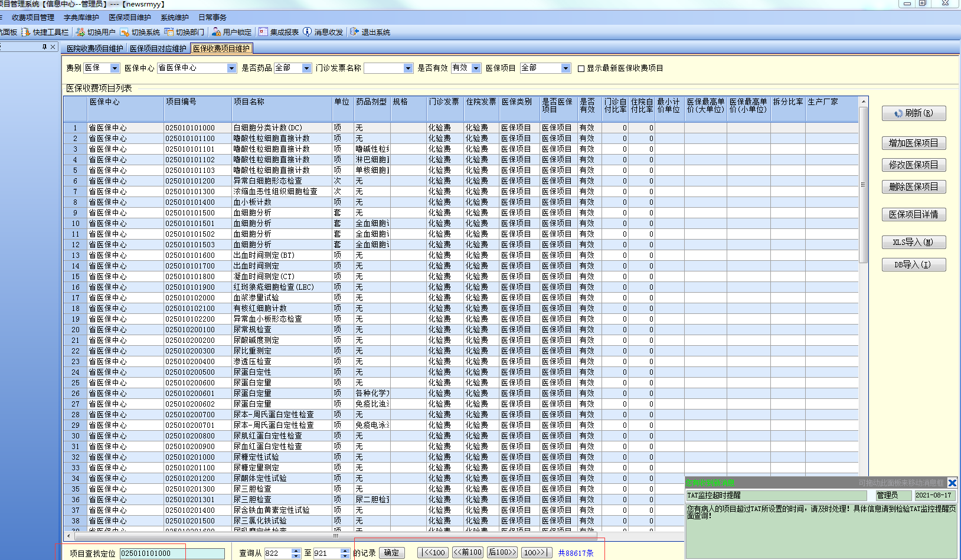Click the 切换用户 switch user icon
This screenshot has width=961, height=560.
pos(80,32)
